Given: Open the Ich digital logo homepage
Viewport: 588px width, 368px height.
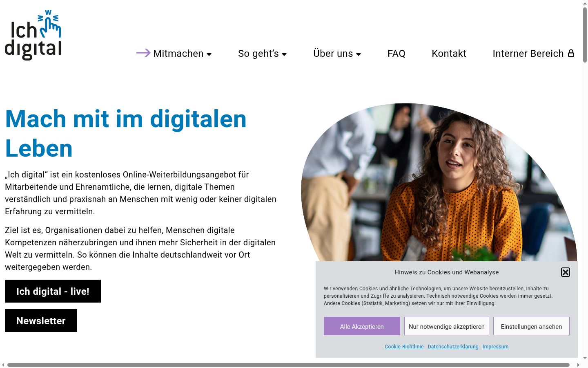Looking at the screenshot, I should click(33, 35).
